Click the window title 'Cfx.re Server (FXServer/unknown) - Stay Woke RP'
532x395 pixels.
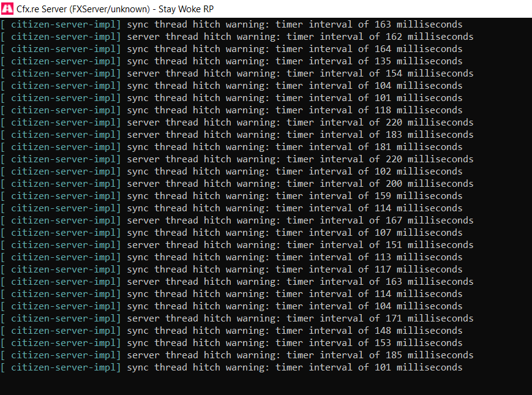click(x=115, y=9)
